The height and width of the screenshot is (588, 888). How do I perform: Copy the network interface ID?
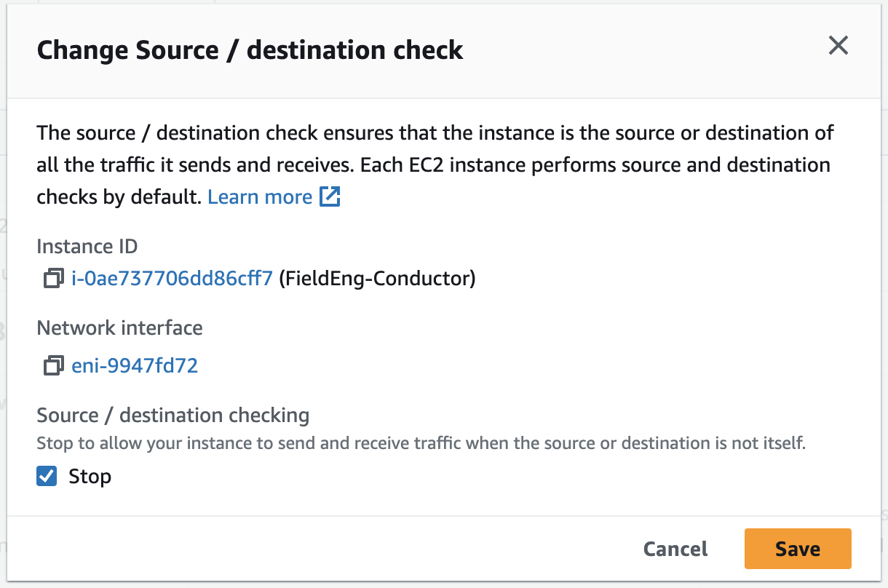(53, 365)
